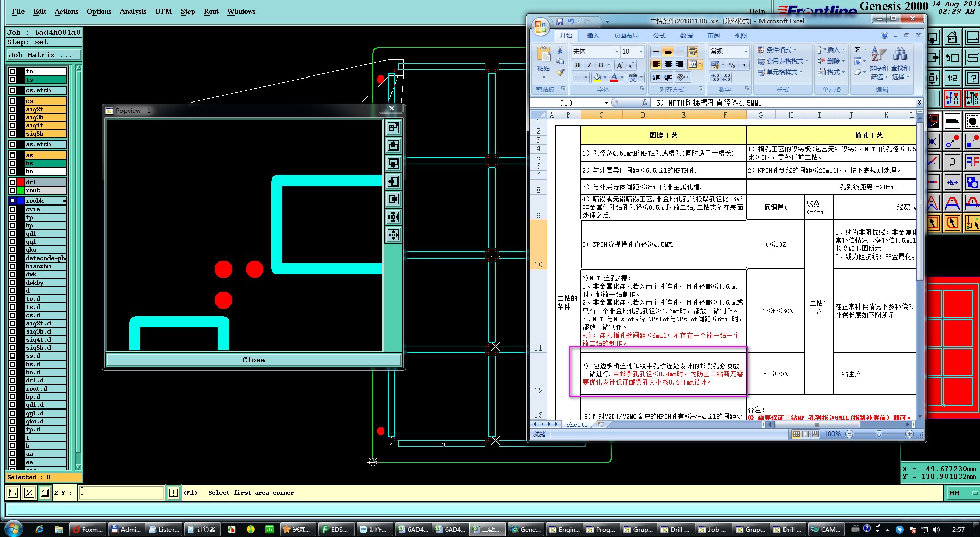Open the Name Box dropdown for C10
Viewport: 980px width, 537px height.
(606, 103)
